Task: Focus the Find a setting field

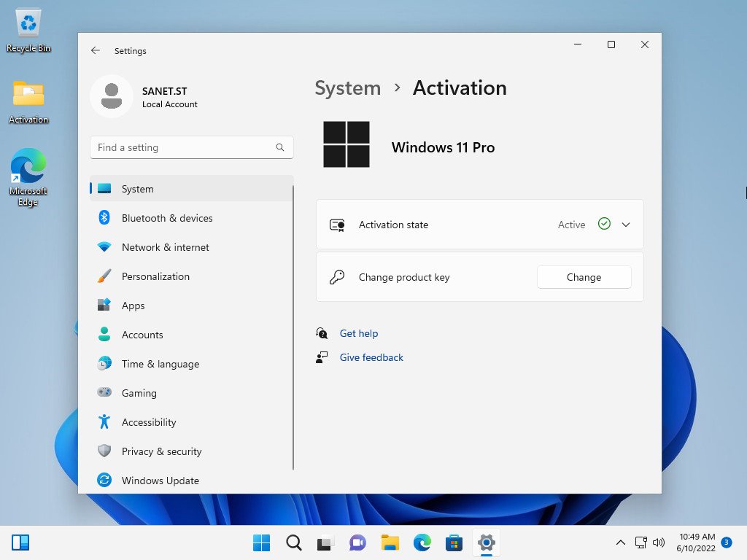Action: pyautogui.click(x=192, y=147)
